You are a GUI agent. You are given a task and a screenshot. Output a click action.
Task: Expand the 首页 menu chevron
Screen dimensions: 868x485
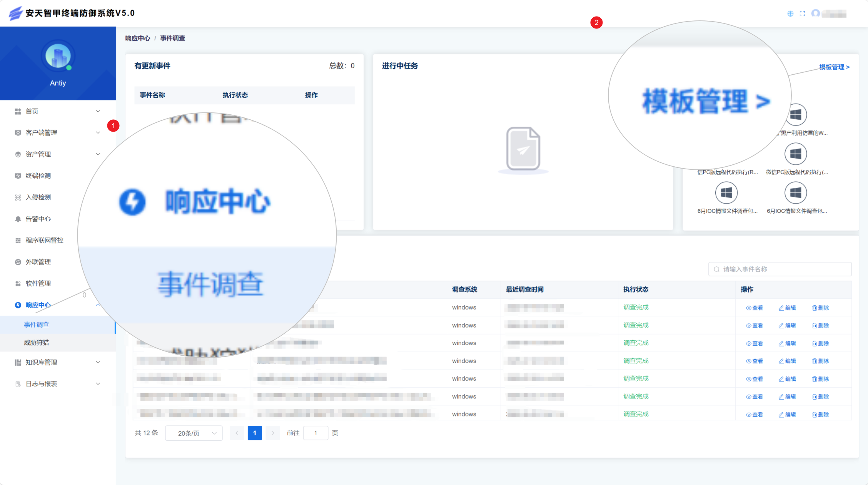pyautogui.click(x=98, y=111)
